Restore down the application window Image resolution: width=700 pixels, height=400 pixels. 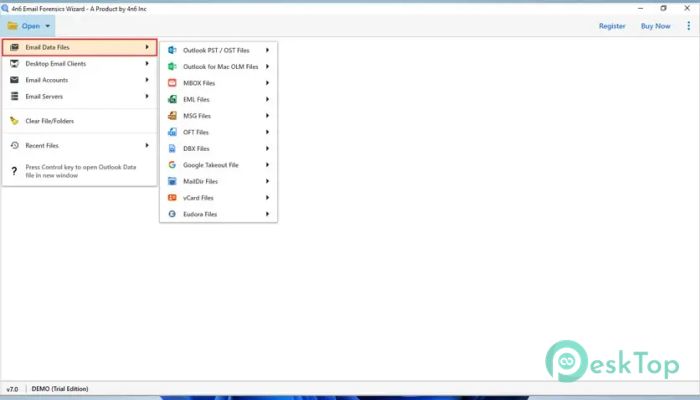point(663,8)
